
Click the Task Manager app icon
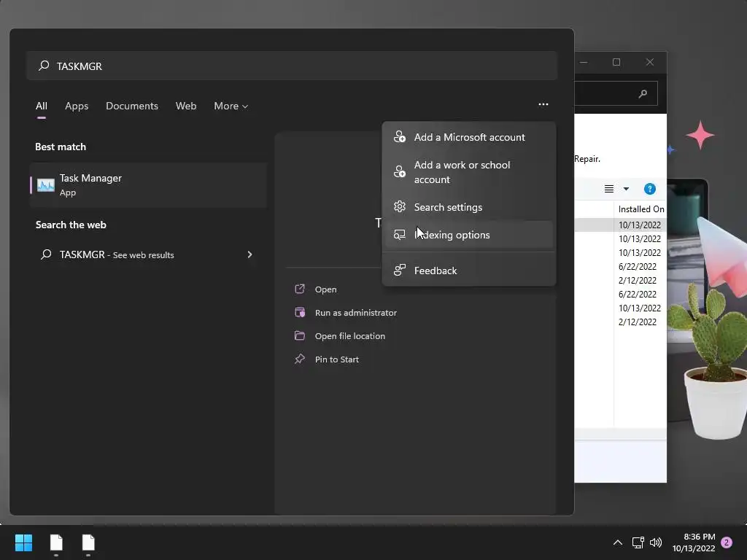click(46, 185)
